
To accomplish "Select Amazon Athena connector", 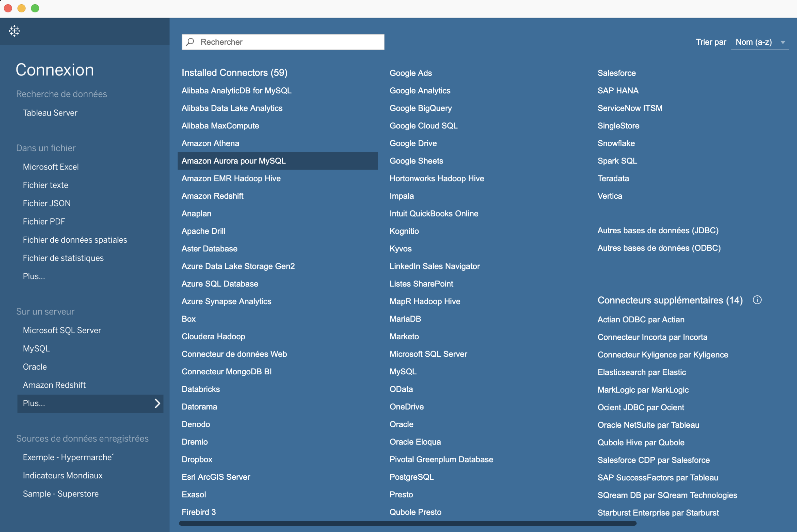I will click(210, 143).
